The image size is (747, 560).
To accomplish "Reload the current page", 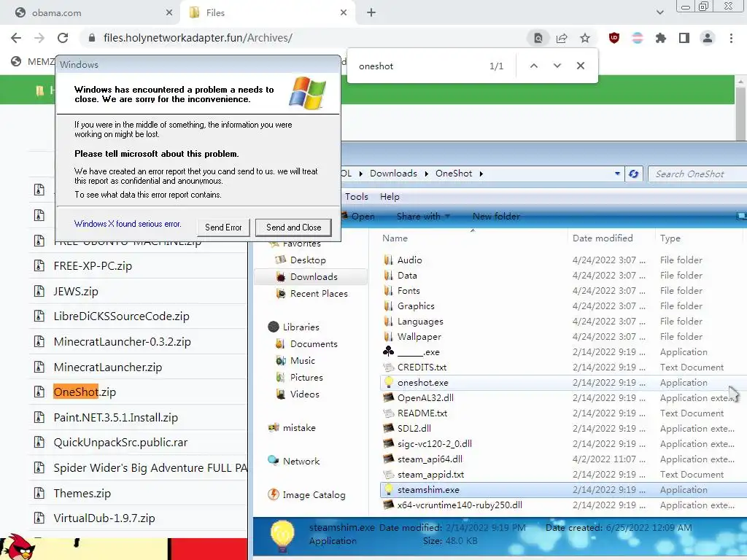I will (63, 38).
